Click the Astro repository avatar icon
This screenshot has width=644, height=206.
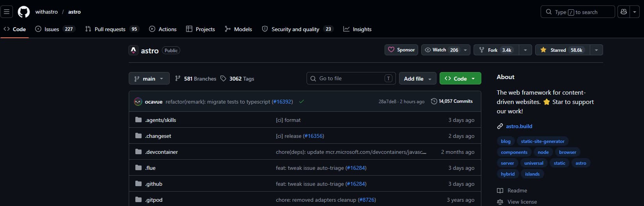[x=133, y=51]
